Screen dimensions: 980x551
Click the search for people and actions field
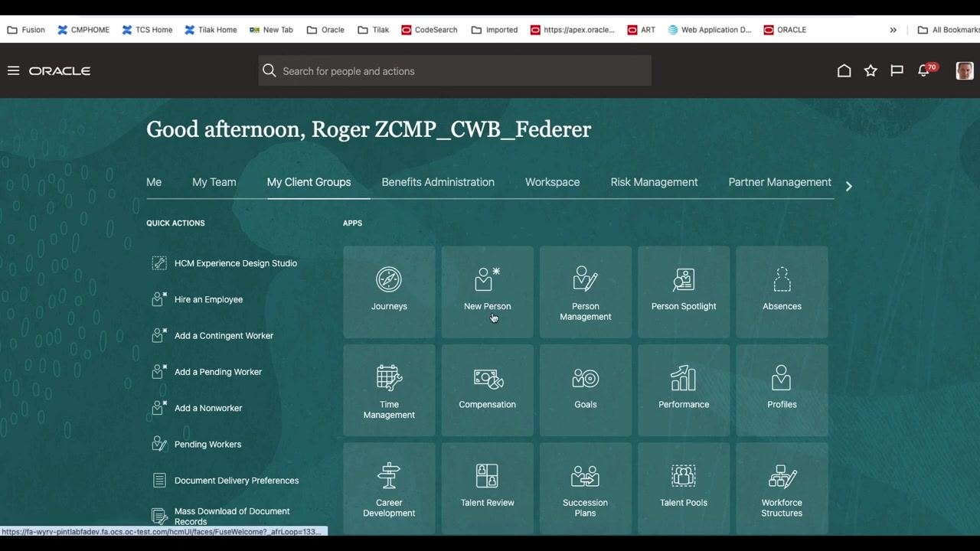tap(455, 70)
